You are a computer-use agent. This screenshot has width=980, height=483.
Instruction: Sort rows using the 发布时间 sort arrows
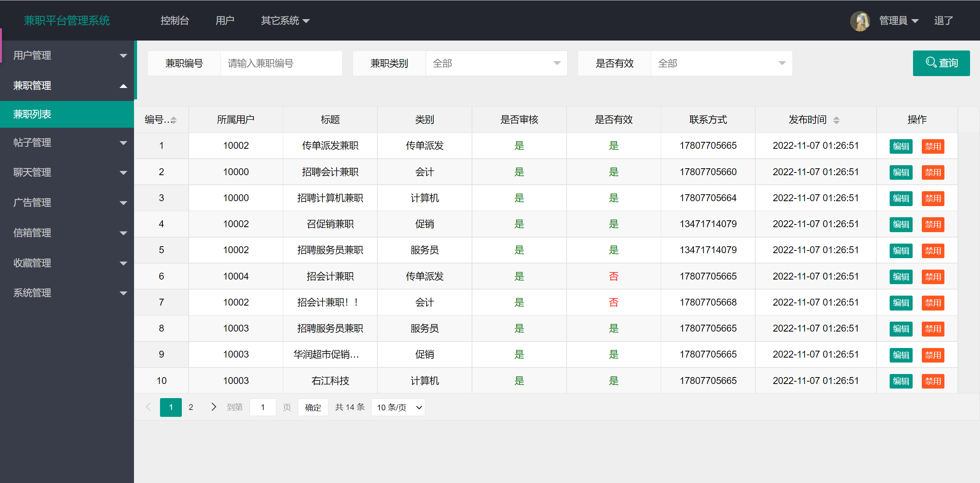(x=837, y=120)
